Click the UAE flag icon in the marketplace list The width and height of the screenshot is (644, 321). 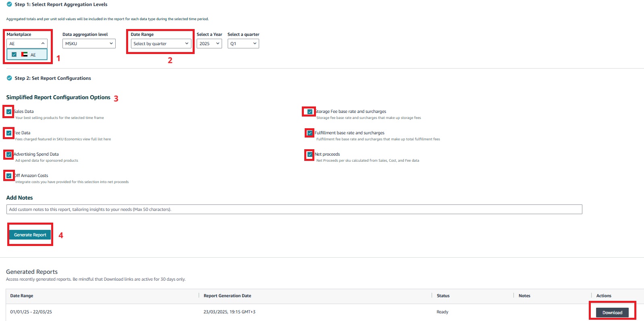click(25, 54)
